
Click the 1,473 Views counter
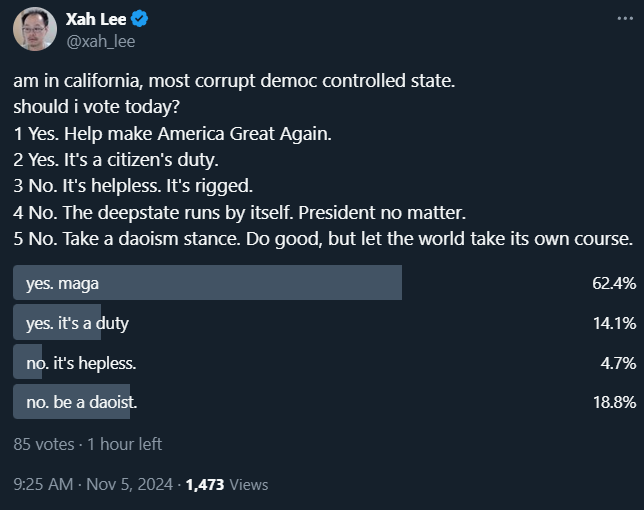tap(226, 484)
